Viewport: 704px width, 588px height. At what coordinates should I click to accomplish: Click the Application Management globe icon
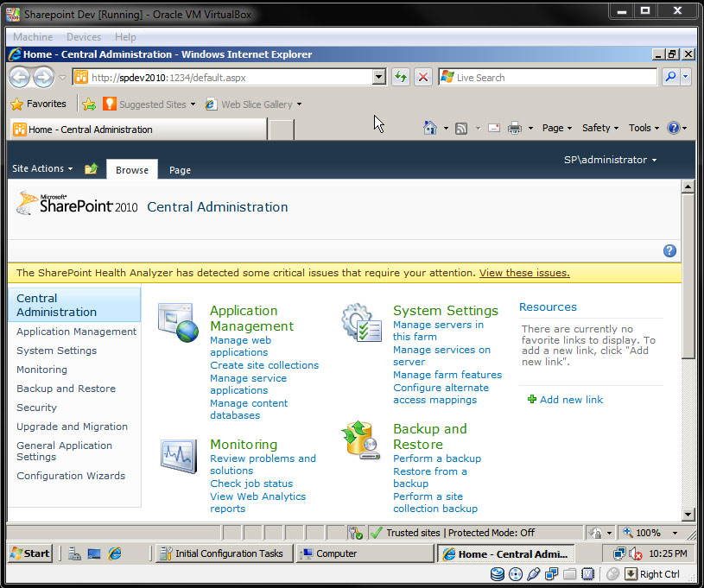[x=178, y=323]
